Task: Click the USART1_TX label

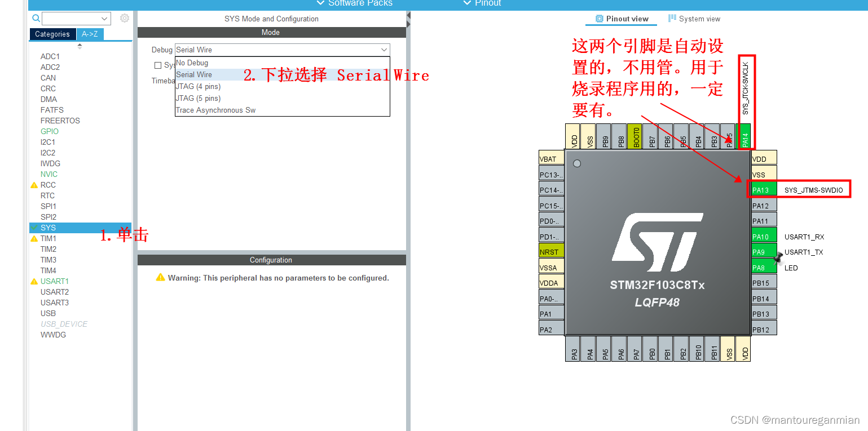Action: [804, 252]
